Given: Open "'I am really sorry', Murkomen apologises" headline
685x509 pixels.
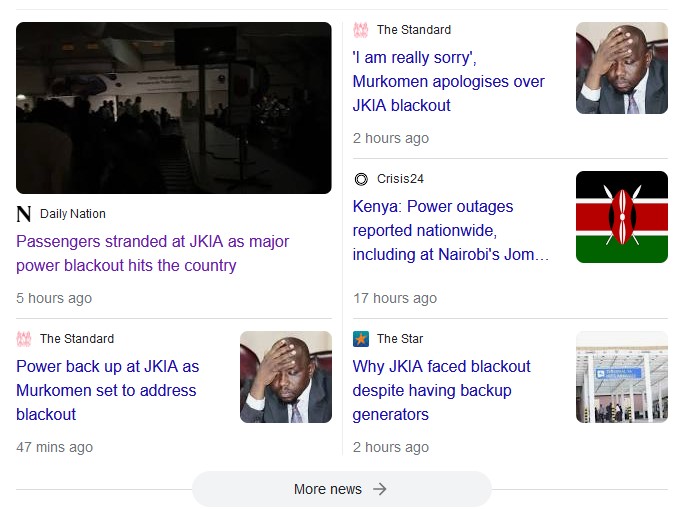Looking at the screenshot, I should click(449, 81).
